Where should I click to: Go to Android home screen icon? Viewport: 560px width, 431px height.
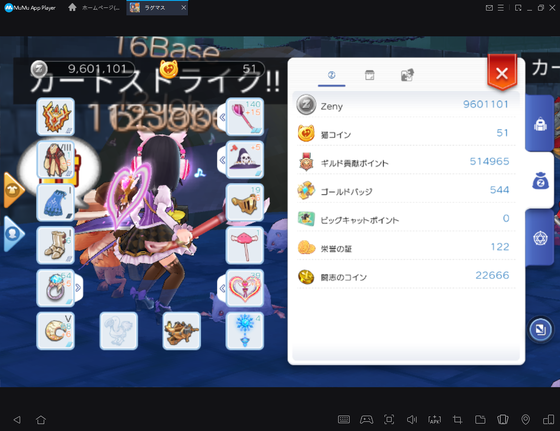tap(41, 420)
